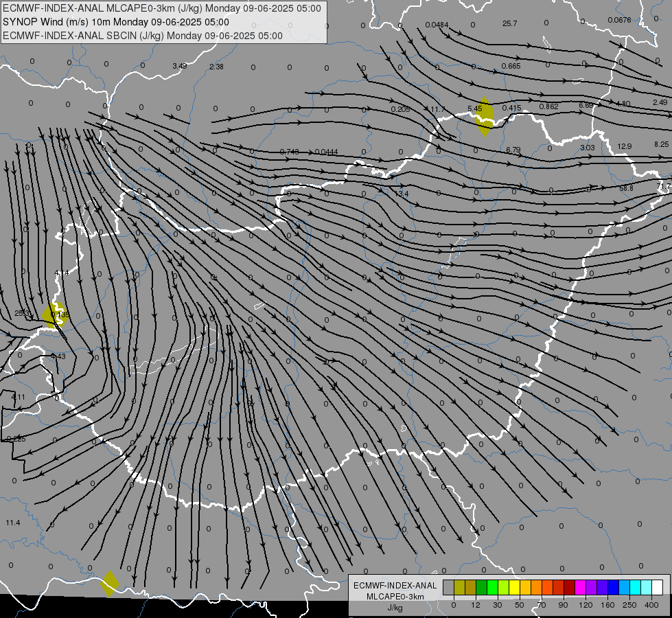Select the gray swatch in the legend
Image resolution: width=672 pixels, height=618 pixels.
coord(449,587)
